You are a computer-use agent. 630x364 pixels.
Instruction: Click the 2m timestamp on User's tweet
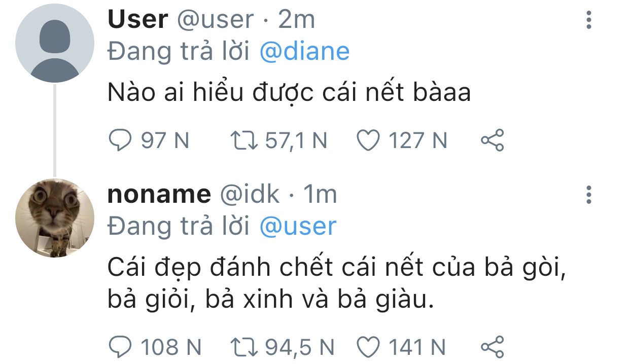point(297,20)
